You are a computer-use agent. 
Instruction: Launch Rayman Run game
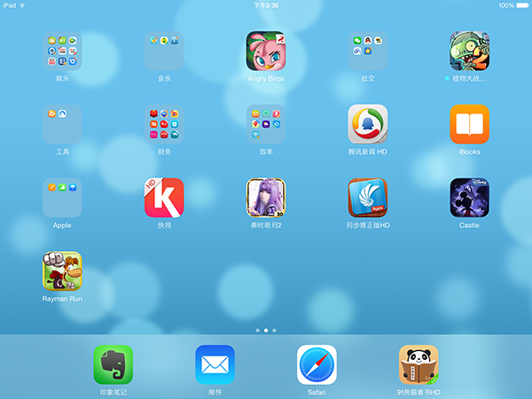[x=62, y=270]
